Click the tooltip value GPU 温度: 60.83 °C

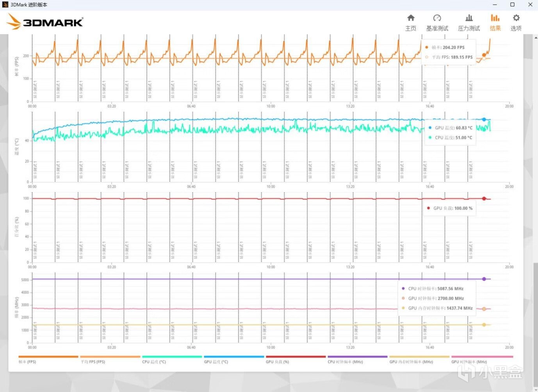point(454,128)
